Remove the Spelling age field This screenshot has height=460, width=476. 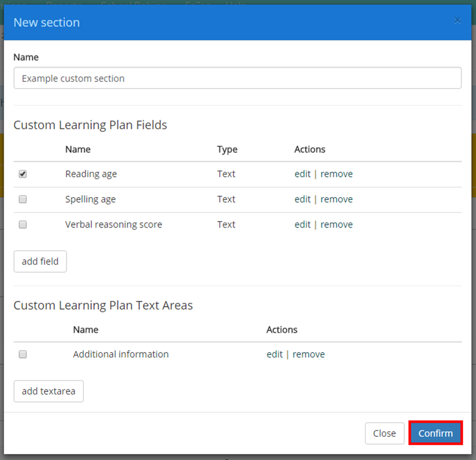pyautogui.click(x=336, y=199)
